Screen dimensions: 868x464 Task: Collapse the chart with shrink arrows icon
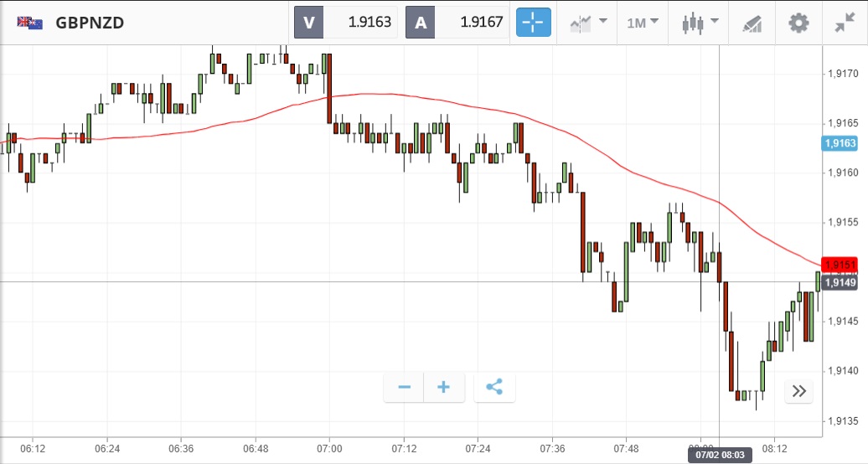click(845, 23)
